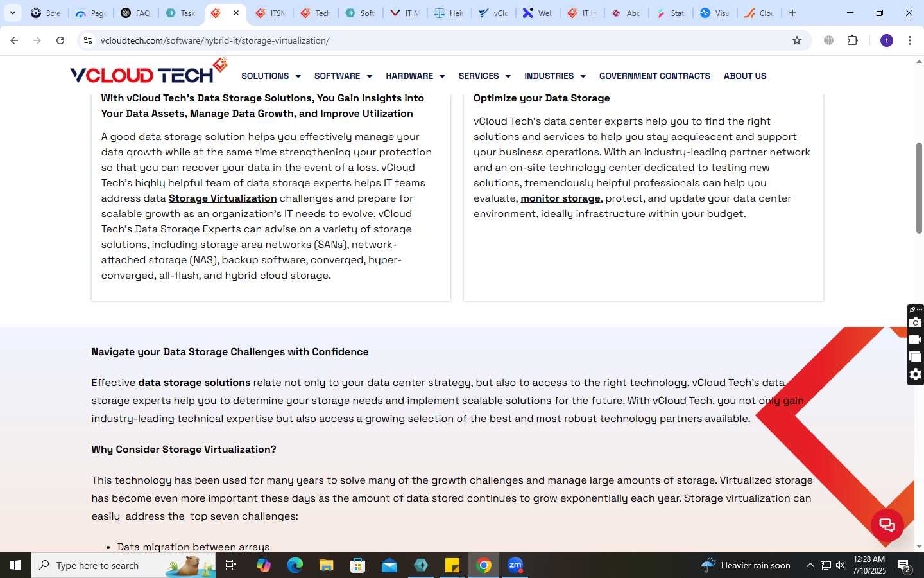Click the gallery icon on side panel

tap(916, 357)
